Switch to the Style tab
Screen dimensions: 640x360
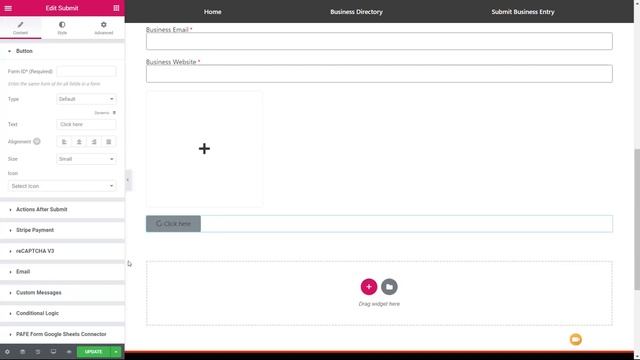coord(62,28)
